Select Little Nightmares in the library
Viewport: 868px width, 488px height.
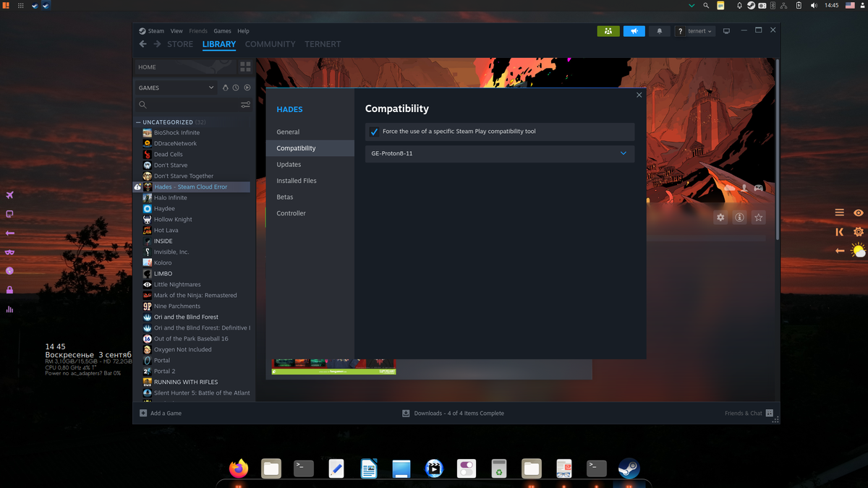click(177, 284)
